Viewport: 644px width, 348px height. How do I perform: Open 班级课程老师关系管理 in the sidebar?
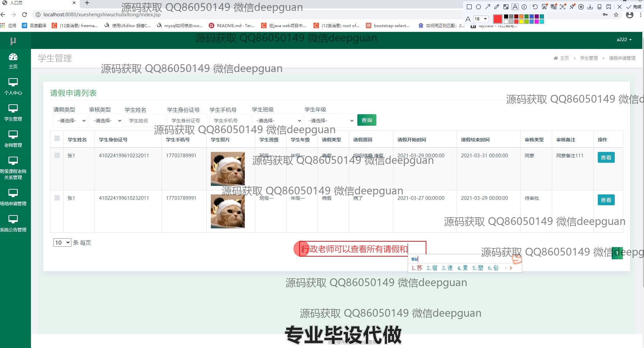click(x=13, y=168)
